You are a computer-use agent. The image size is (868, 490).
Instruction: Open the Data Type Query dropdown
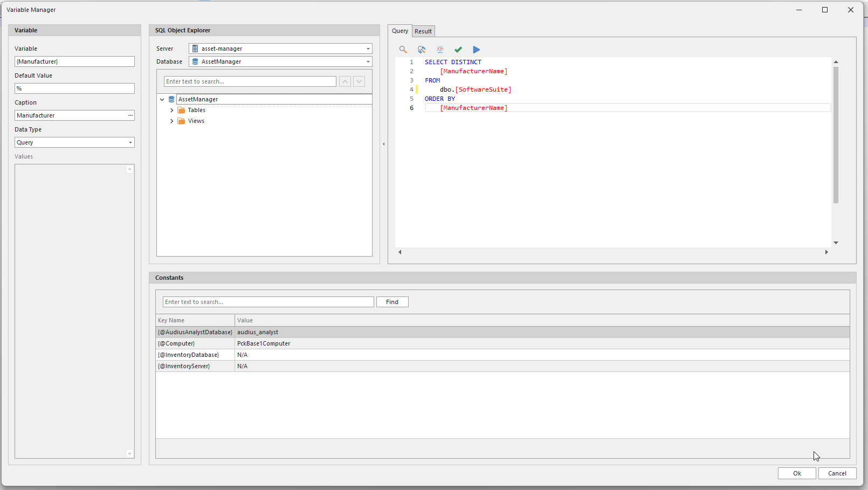[x=130, y=142]
